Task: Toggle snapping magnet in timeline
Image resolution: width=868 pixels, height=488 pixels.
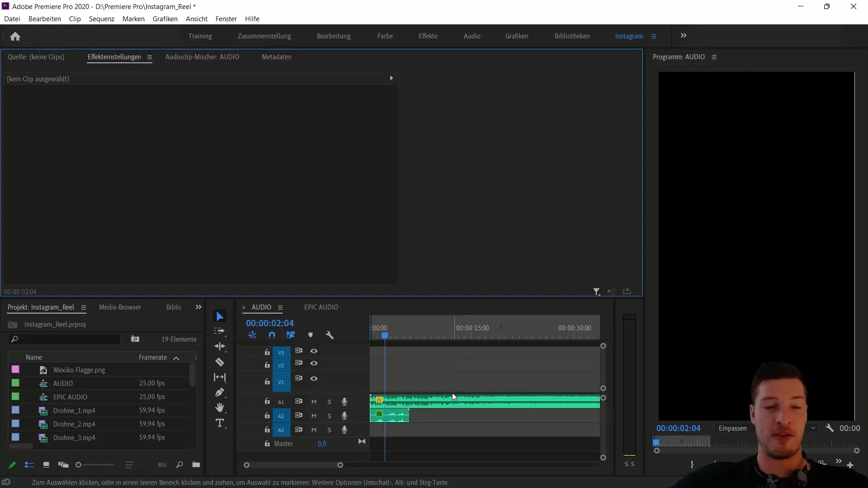Action: (x=272, y=335)
